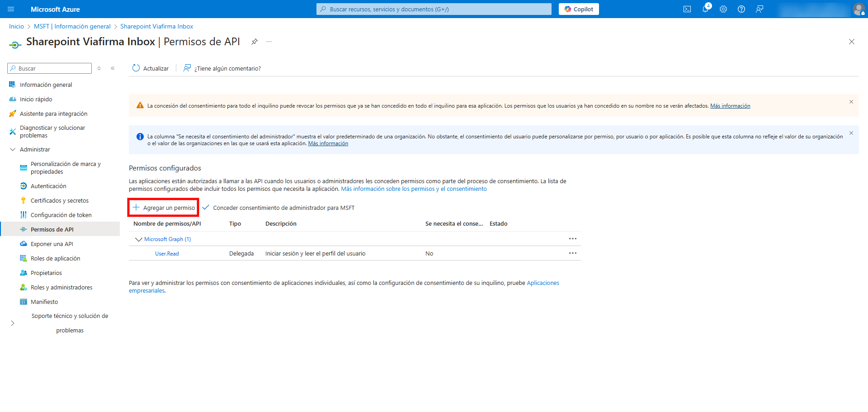Go to Sharepoint Viafirma Inbox breadcrumb
Screen dimensions: 868x412
[x=156, y=26]
